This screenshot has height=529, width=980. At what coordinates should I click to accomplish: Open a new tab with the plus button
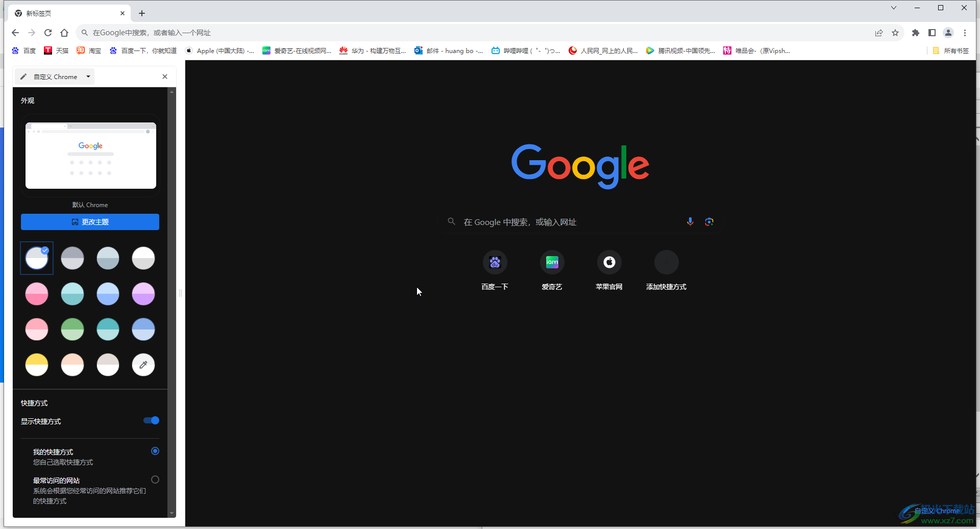(x=142, y=13)
